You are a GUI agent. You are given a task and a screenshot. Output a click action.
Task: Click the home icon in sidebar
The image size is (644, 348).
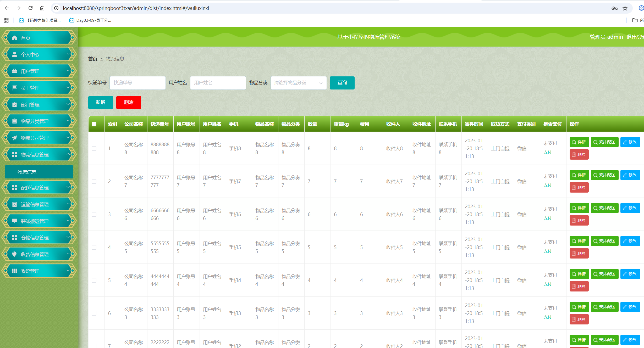tap(15, 38)
